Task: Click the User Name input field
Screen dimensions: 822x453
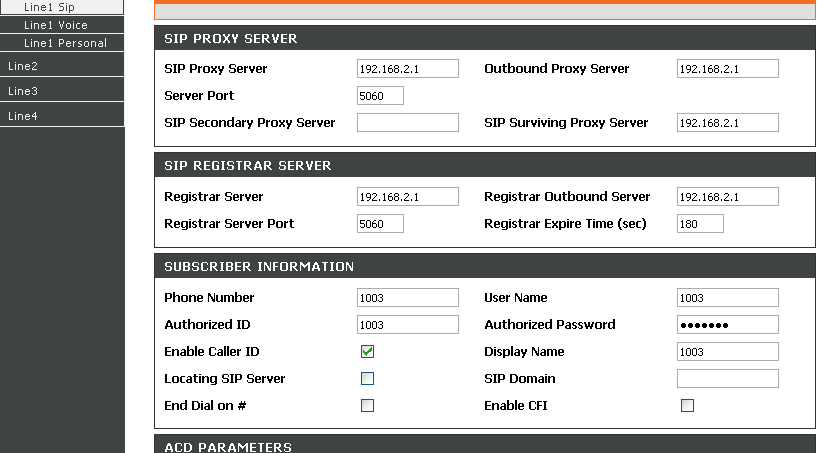Action: [x=728, y=297]
